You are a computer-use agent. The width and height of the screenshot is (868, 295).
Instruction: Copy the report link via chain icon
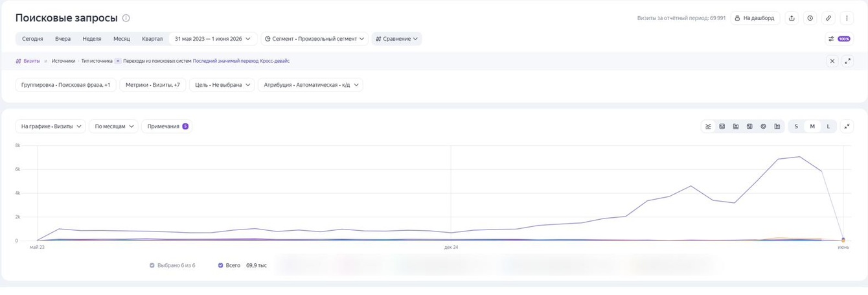tap(828, 18)
